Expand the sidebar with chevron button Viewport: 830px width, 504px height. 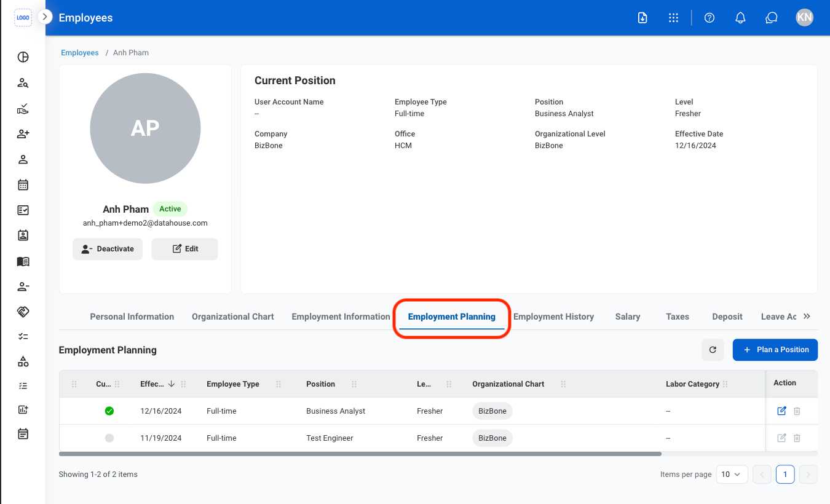45,17
